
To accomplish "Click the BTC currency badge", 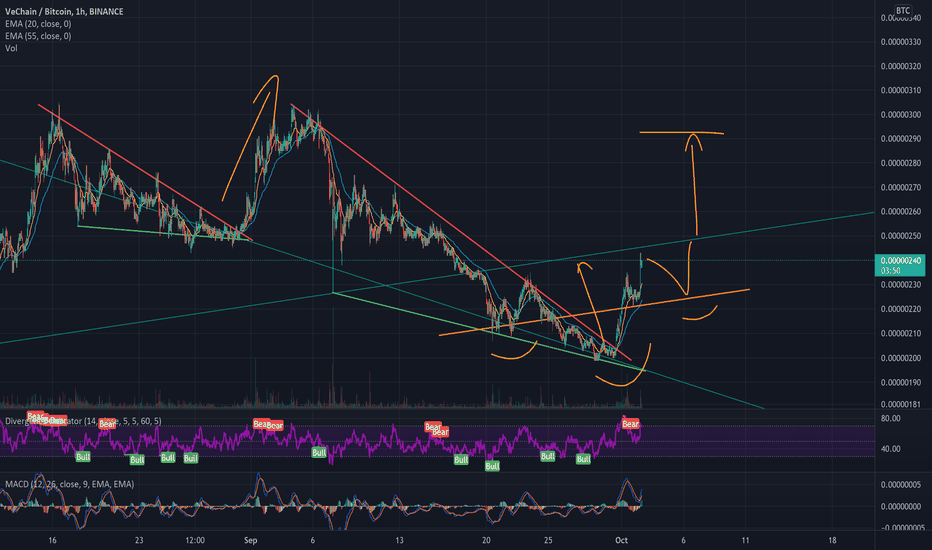I will tap(903, 11).
